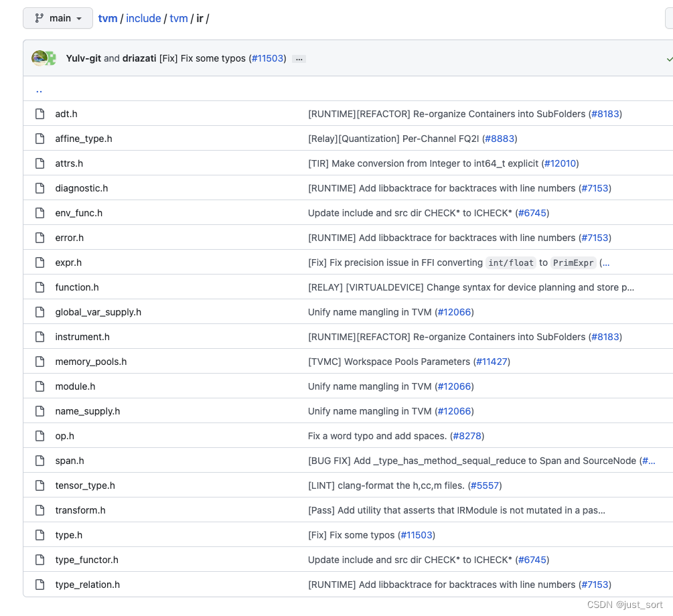Click file icon next to affine_type.h
The width and height of the screenshot is (673, 616).
pyautogui.click(x=40, y=139)
